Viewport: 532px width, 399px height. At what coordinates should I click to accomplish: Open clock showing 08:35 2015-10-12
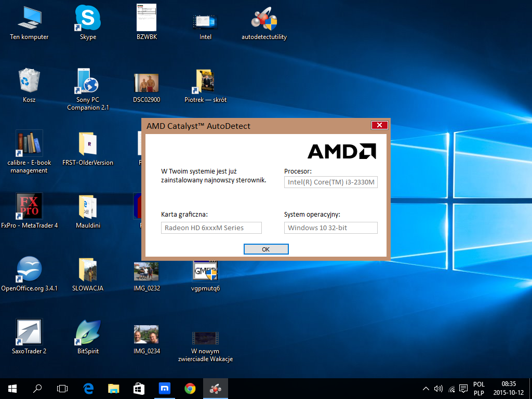tap(509, 389)
